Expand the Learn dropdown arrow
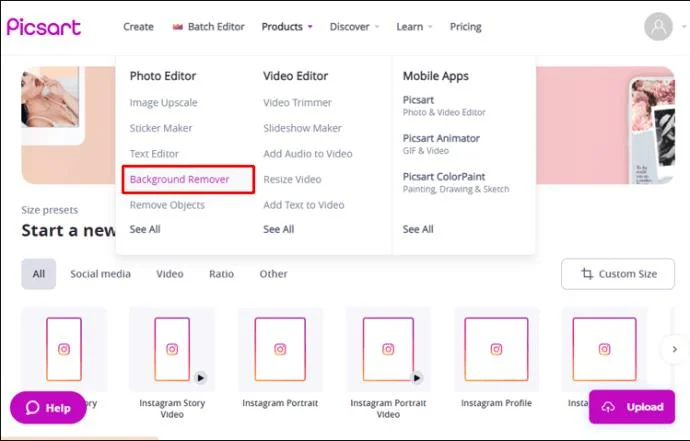The width and height of the screenshot is (690, 441). 430,27
